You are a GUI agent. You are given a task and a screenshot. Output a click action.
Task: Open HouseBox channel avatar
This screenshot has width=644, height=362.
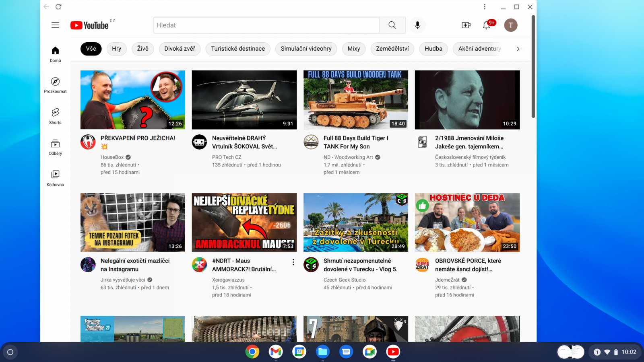(x=88, y=142)
